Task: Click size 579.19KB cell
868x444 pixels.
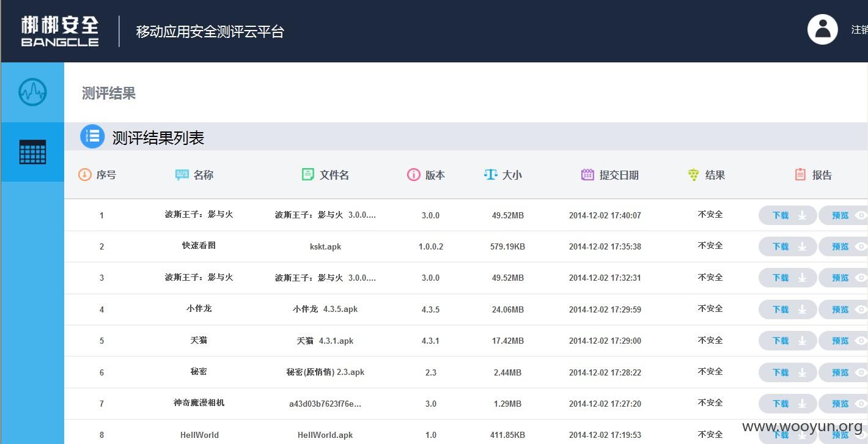Action: pyautogui.click(x=507, y=246)
